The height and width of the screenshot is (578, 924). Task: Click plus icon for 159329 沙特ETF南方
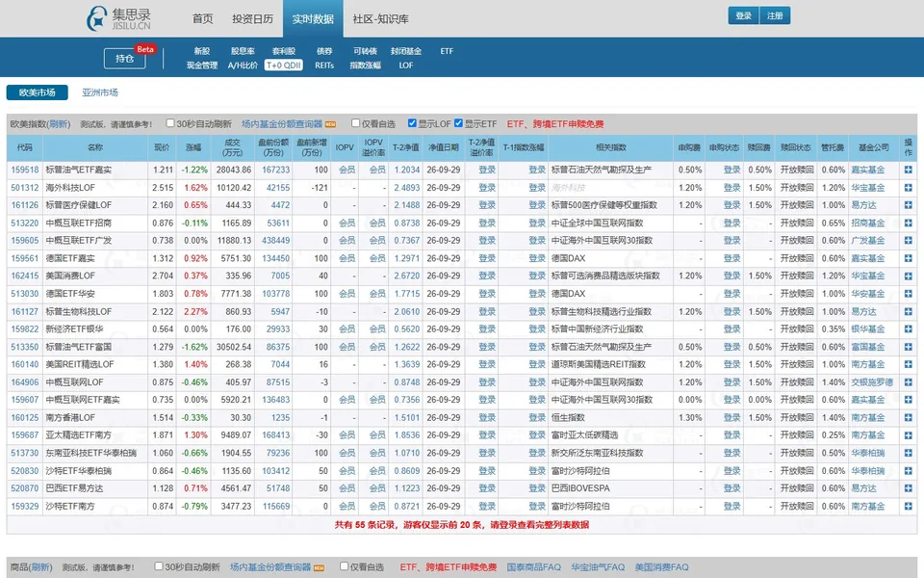click(x=908, y=506)
